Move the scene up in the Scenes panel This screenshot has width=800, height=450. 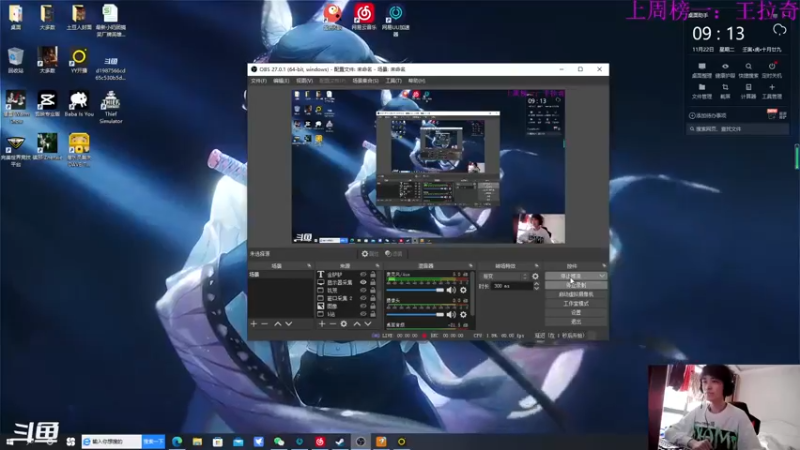[278, 324]
